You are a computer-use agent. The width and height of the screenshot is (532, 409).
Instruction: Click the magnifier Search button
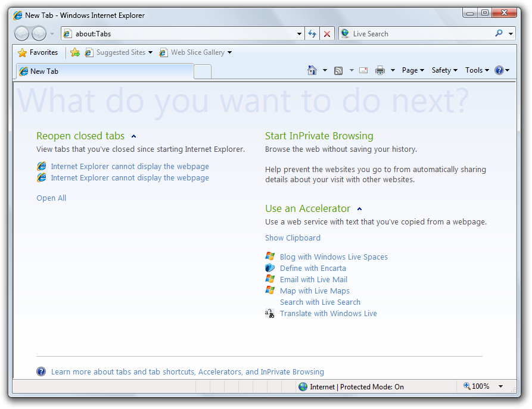coord(499,33)
